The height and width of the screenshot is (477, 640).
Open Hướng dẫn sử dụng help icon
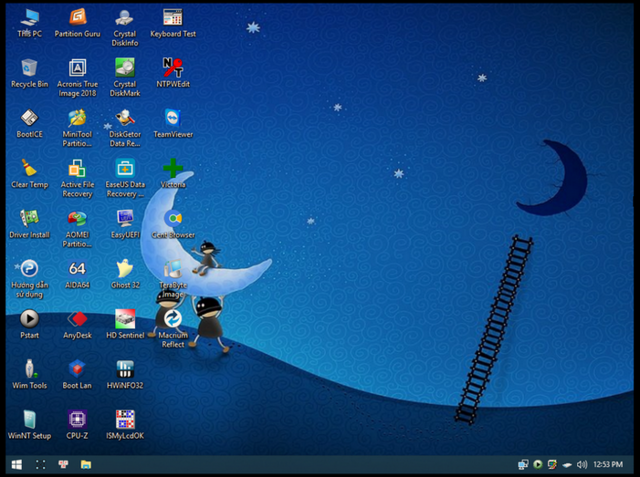tap(29, 279)
